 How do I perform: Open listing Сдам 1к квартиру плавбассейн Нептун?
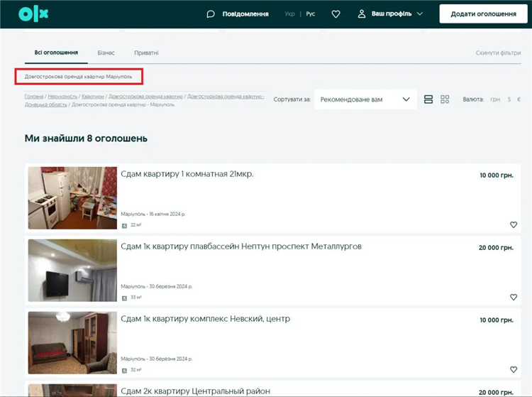tap(241, 246)
